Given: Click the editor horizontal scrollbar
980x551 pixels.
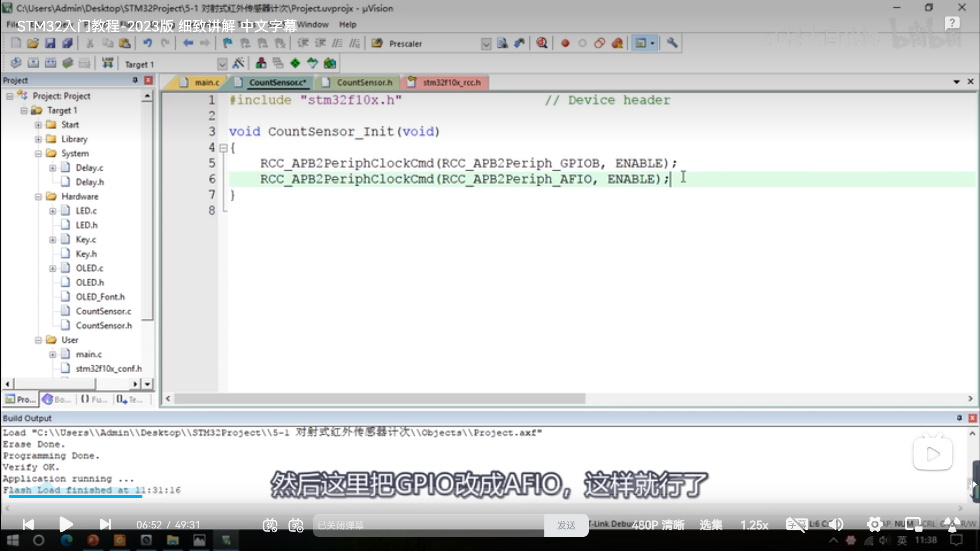Looking at the screenshot, I should tap(379, 399).
